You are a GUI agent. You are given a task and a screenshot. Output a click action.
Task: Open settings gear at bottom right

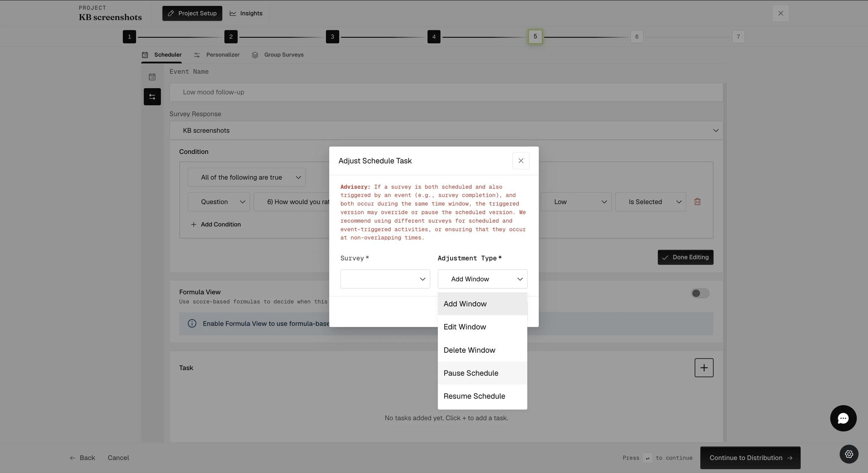pyautogui.click(x=849, y=454)
